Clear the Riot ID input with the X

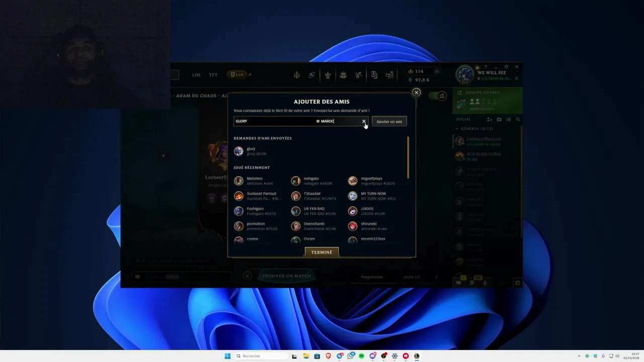click(364, 121)
